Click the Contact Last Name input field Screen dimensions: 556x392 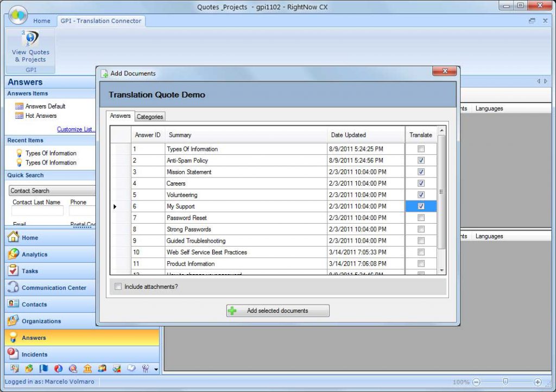pyautogui.click(x=37, y=211)
